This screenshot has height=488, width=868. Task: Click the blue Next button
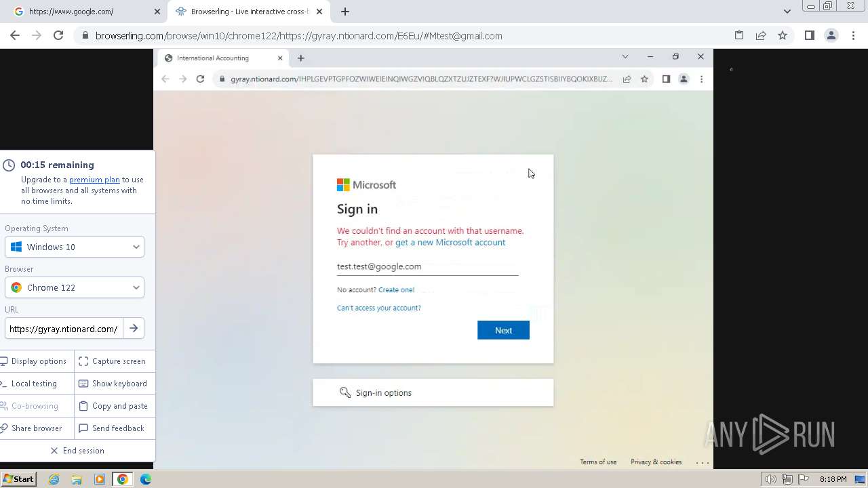pos(503,330)
